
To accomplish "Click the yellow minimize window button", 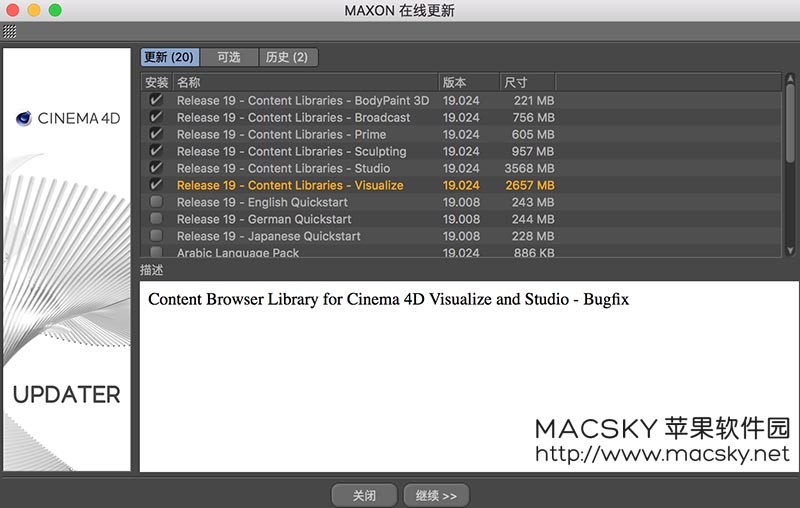I will point(34,10).
